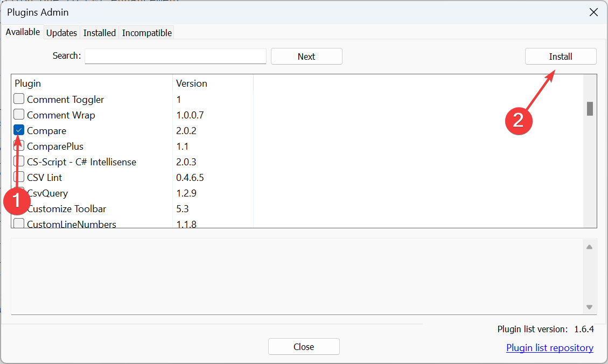Select the Available tab
Image resolution: width=608 pixels, height=364 pixels.
(23, 32)
